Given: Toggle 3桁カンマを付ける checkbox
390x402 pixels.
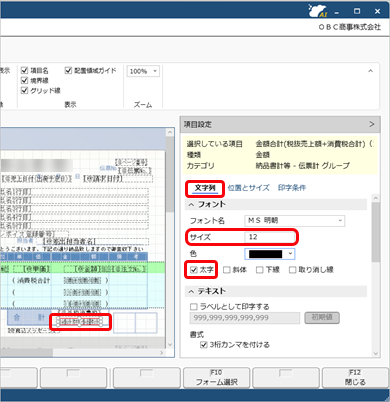Looking at the screenshot, I should point(203,345).
